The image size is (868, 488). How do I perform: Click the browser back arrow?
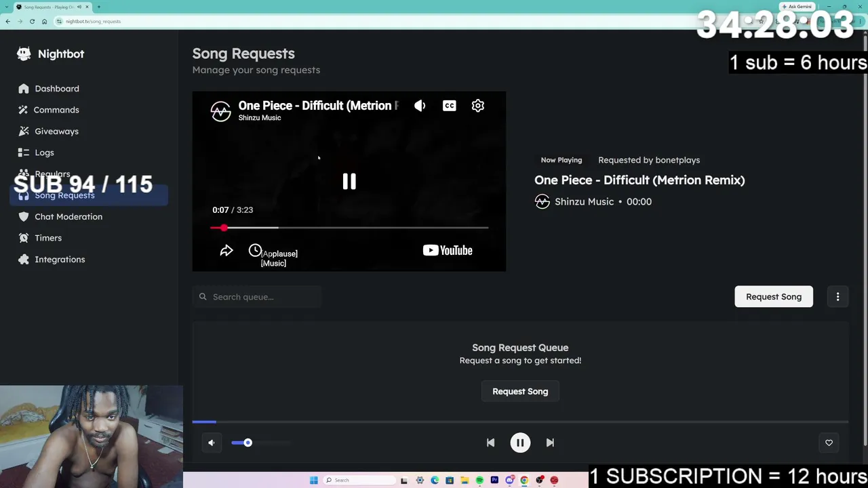point(7,21)
